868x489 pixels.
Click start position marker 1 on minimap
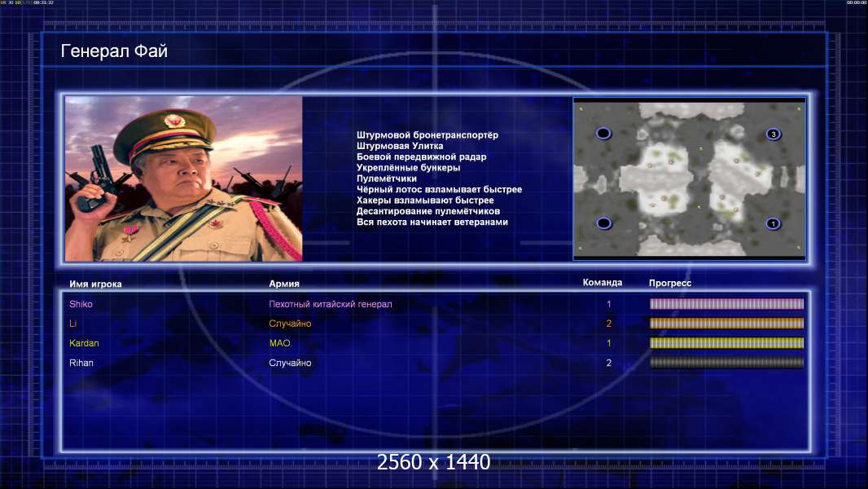tap(773, 224)
